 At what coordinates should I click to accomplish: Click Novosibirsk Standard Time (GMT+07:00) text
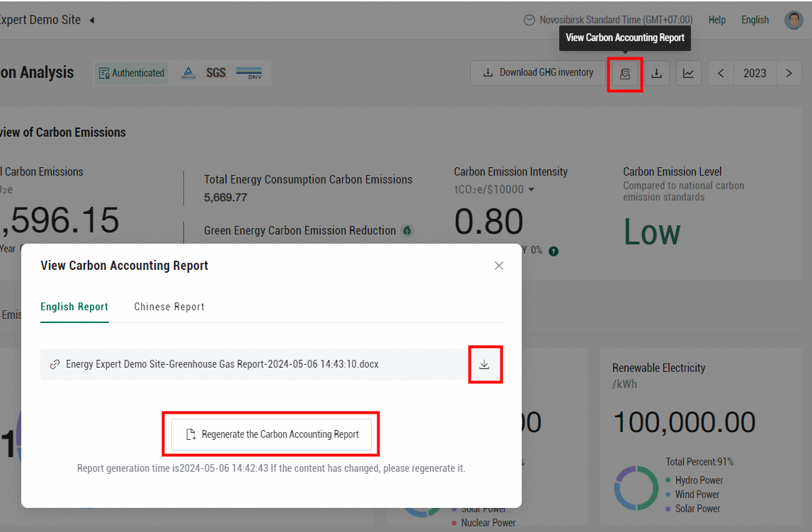(x=616, y=21)
